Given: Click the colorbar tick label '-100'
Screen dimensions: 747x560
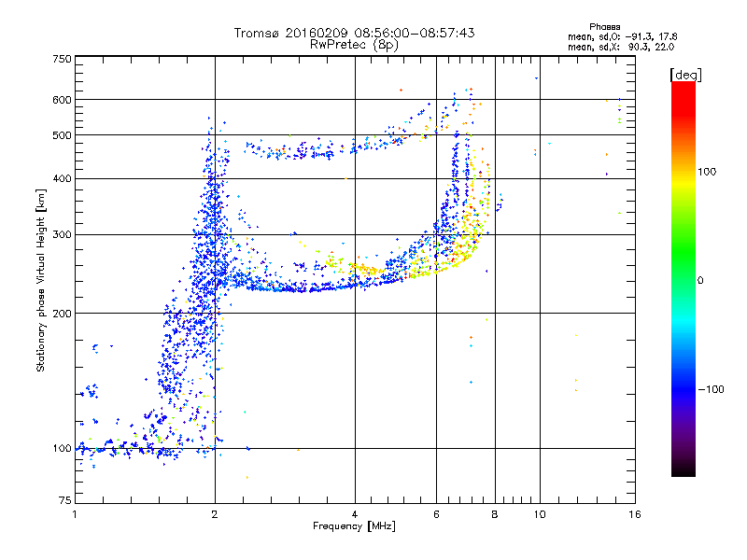Looking at the screenshot, I should [x=711, y=389].
